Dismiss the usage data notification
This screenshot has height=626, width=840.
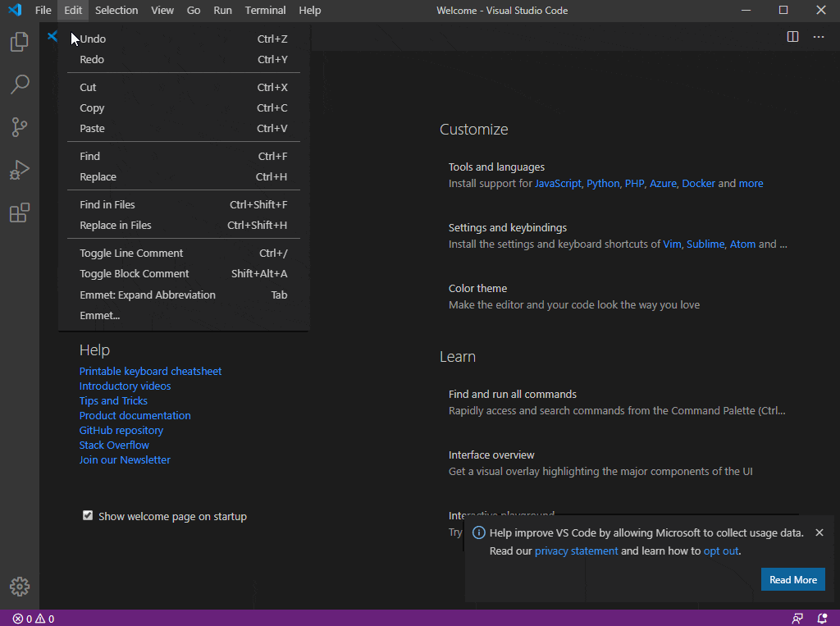[819, 532]
